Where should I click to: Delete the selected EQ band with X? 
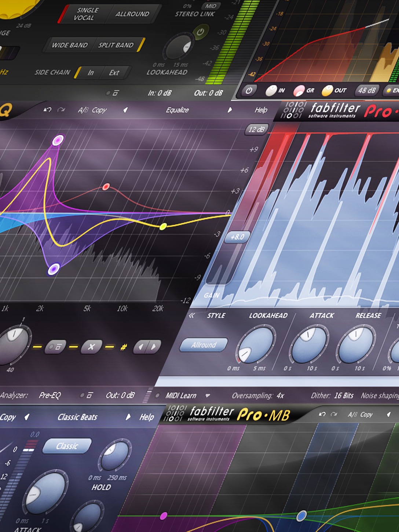coord(91,346)
